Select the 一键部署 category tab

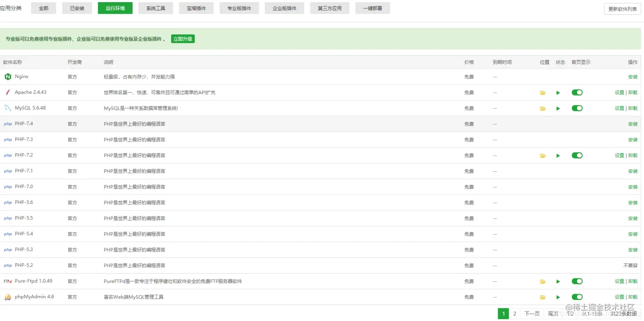tap(373, 8)
